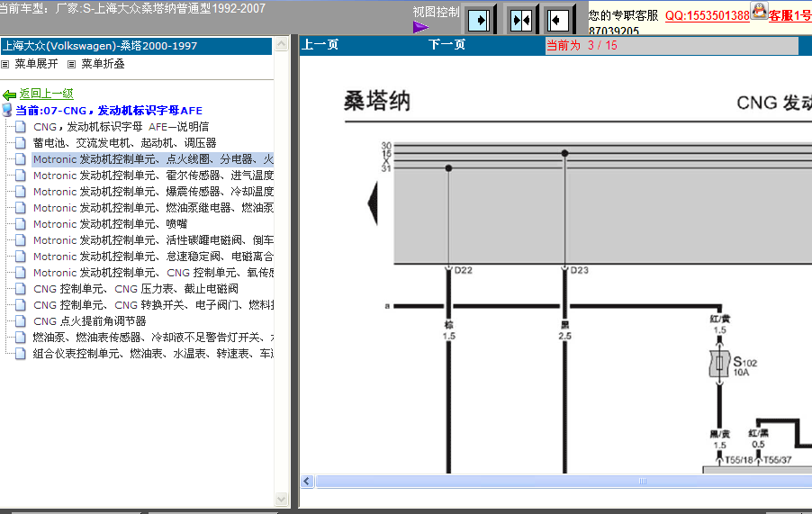Screen dimensions: 812x514
Task: Click the expand-right view control icon
Action: pyautogui.click(x=479, y=20)
